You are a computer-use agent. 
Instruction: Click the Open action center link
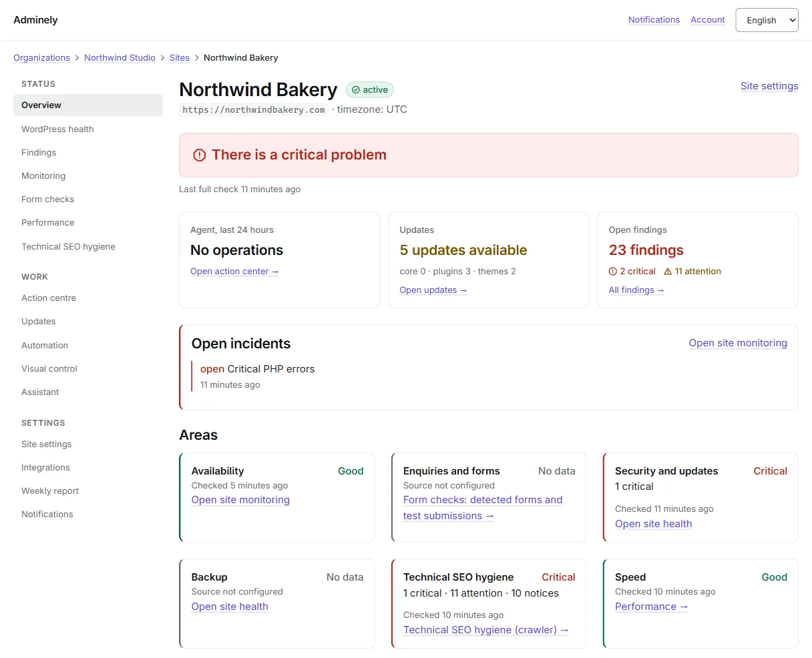pos(234,272)
